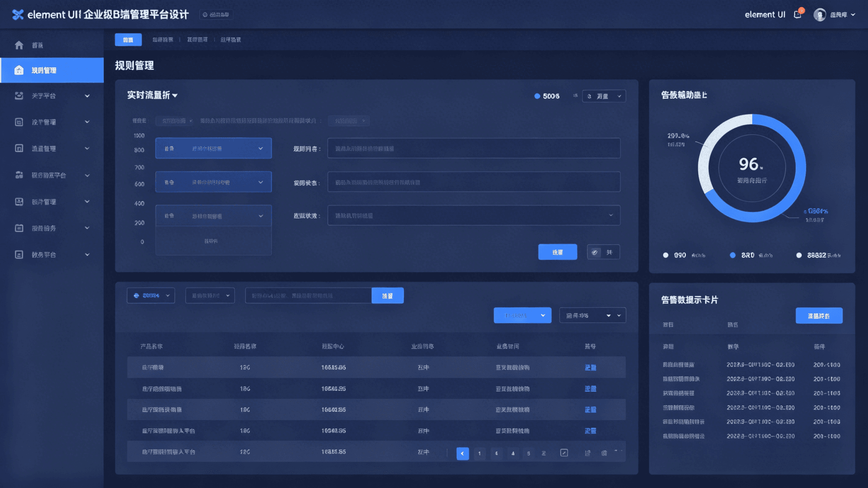The height and width of the screenshot is (488, 868).
Task: Open the 规则管理 menu item in sidebar
Action: [44, 70]
